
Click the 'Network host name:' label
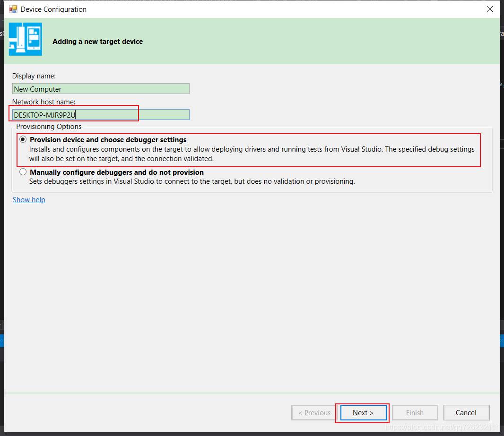pyautogui.click(x=43, y=102)
